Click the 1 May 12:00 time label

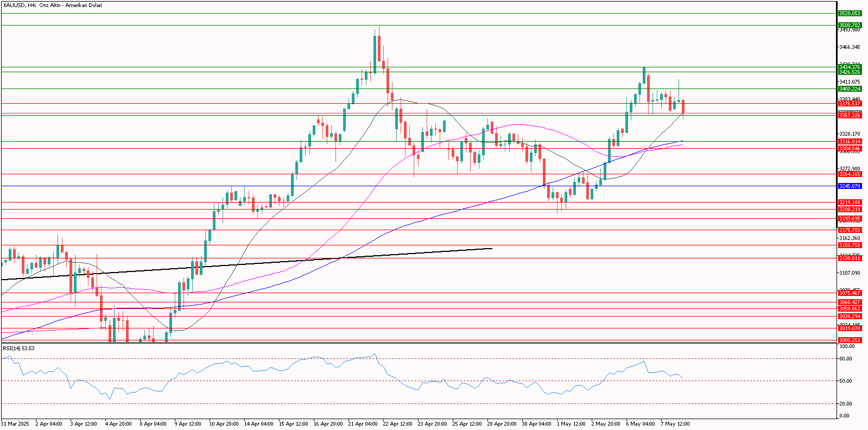point(571,424)
